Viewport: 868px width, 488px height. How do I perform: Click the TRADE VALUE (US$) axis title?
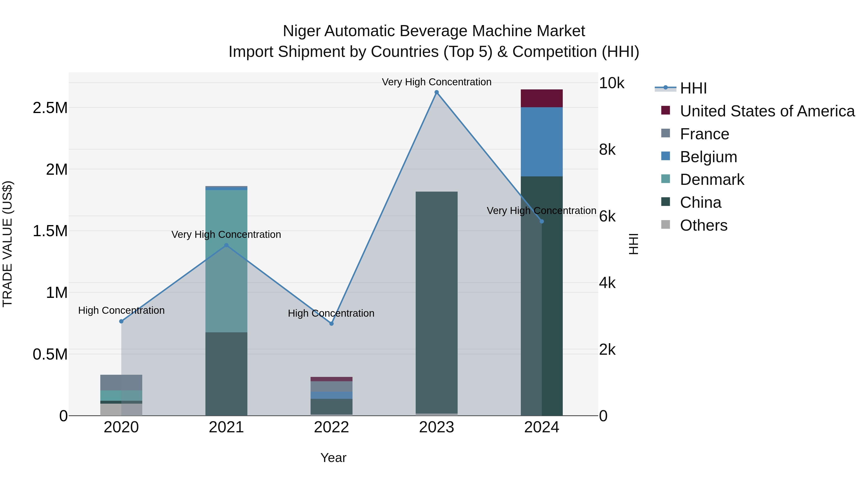(x=7, y=244)
